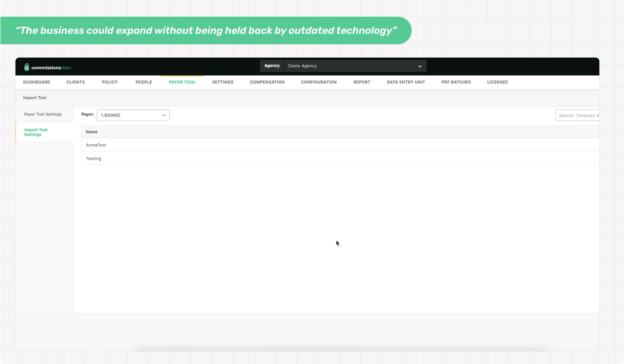This screenshot has width=624, height=364.
Task: Go to the PDF Batches tab
Action: pos(456,82)
